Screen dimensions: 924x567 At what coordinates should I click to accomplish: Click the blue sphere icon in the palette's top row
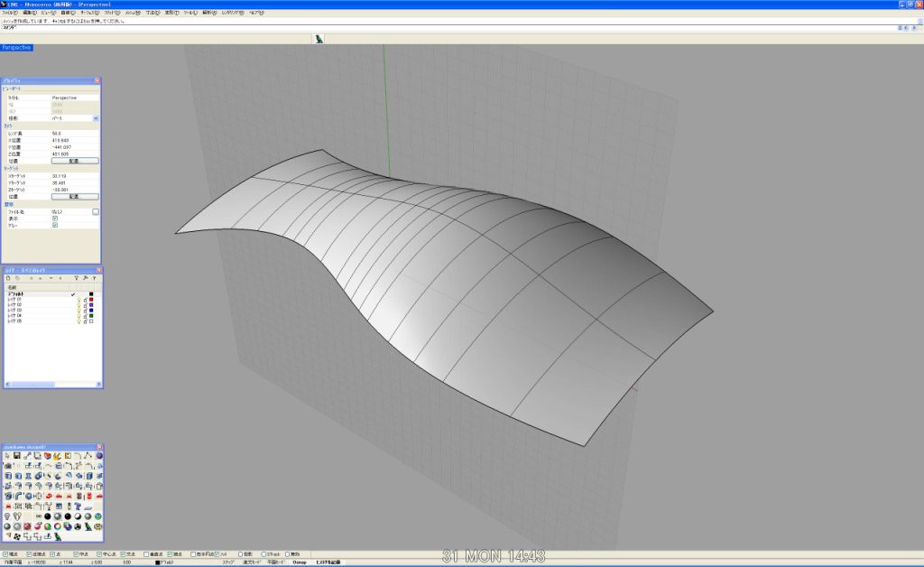click(99, 456)
